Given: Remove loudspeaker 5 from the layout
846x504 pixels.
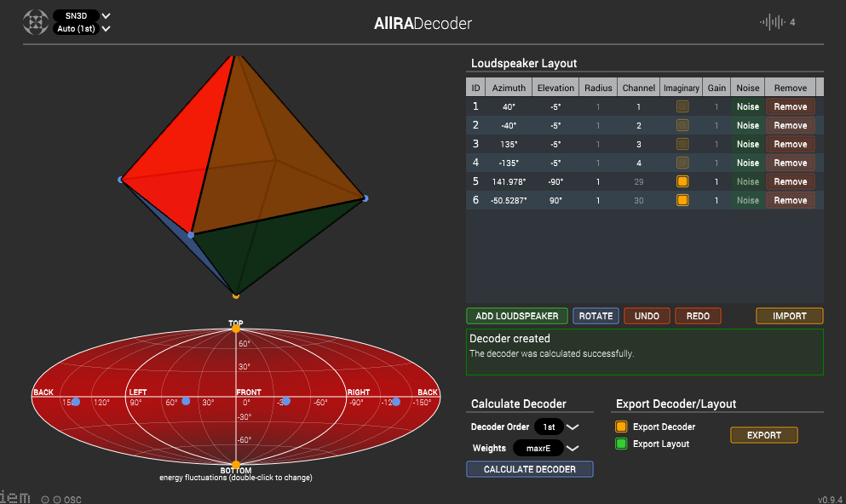Looking at the screenshot, I should pyautogui.click(x=789, y=180).
